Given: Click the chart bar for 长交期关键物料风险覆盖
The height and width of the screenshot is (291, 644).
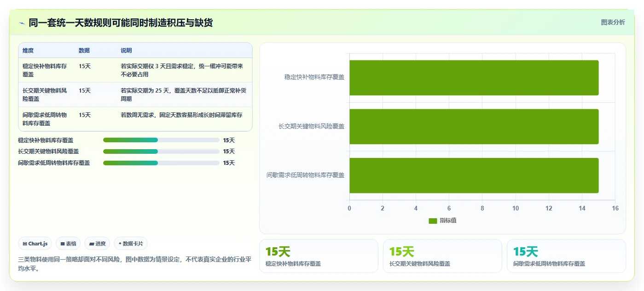Looking at the screenshot, I should tap(474, 127).
